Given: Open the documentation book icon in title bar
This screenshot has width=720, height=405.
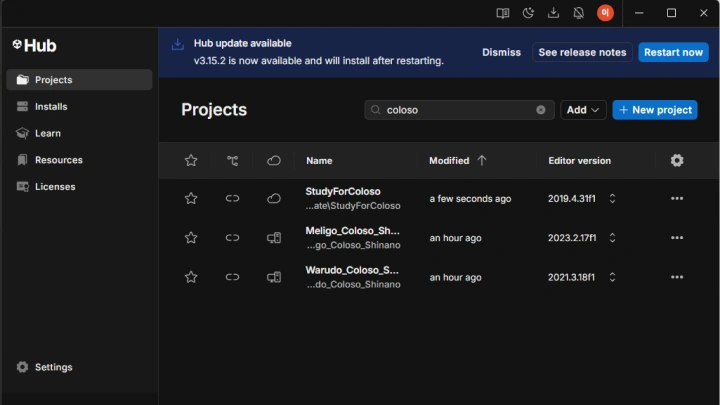Looking at the screenshot, I should 503,13.
